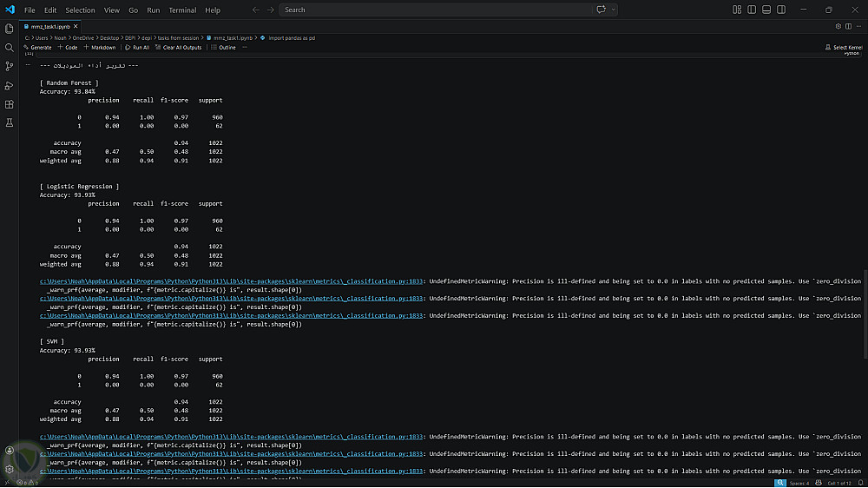Viewport: 868px width, 488px height.
Task: Open the Testing beaker view
Action: point(10,123)
